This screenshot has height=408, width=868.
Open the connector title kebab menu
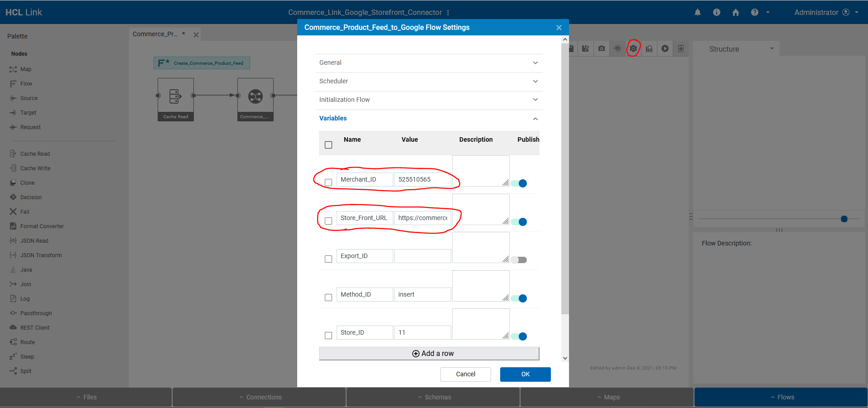point(448,13)
